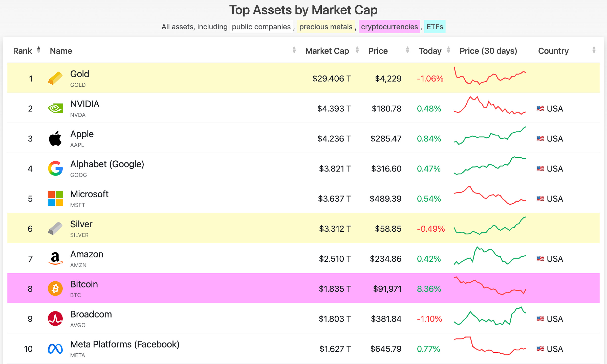This screenshot has height=364, width=607.
Task: Click the Broadcom logo icon
Action: click(x=55, y=319)
